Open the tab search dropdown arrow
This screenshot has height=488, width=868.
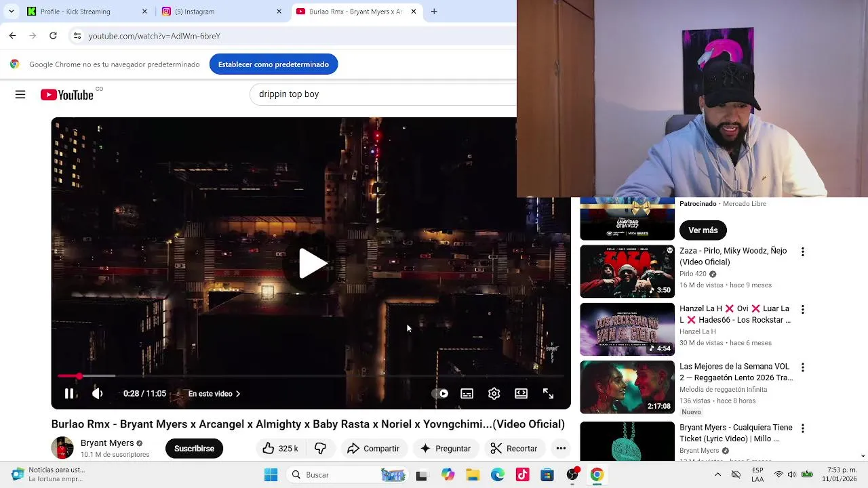click(12, 12)
